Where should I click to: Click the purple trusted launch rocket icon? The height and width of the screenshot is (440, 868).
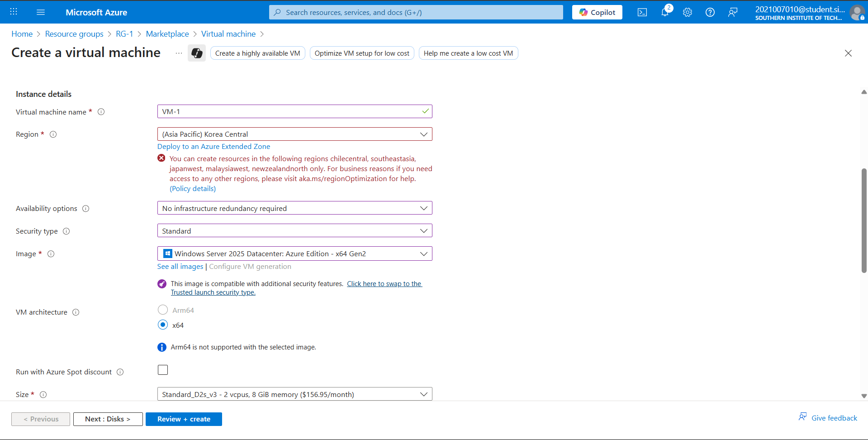pos(162,284)
